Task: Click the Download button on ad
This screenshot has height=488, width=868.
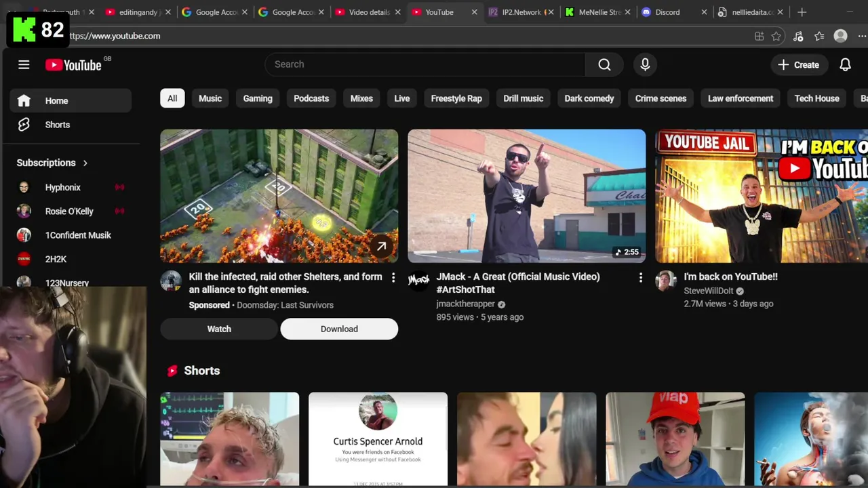Action: click(x=339, y=329)
